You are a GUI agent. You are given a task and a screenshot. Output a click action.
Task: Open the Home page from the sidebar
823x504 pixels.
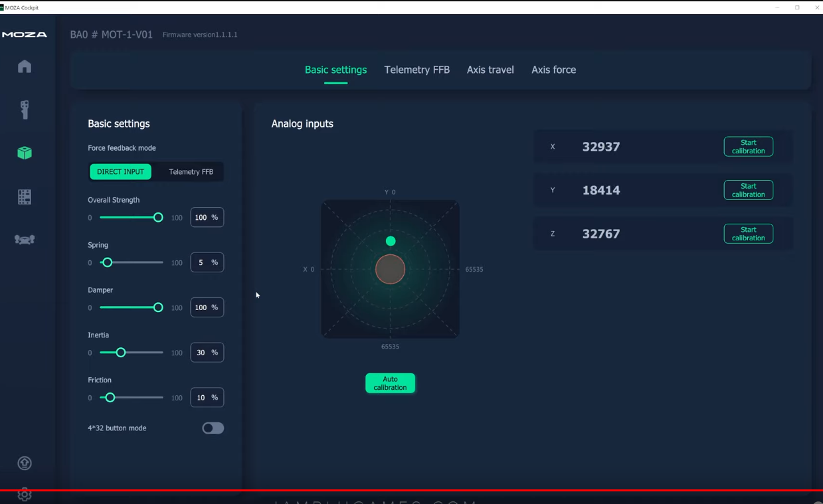(24, 66)
